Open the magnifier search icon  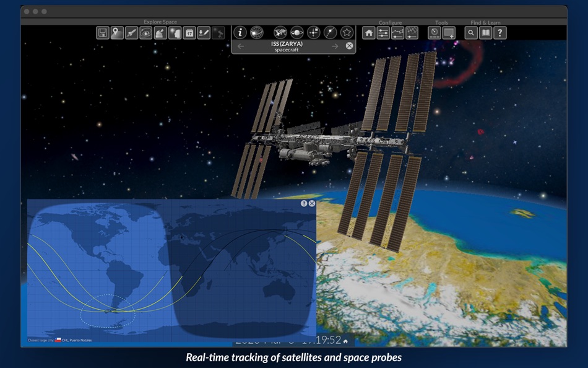pos(471,33)
